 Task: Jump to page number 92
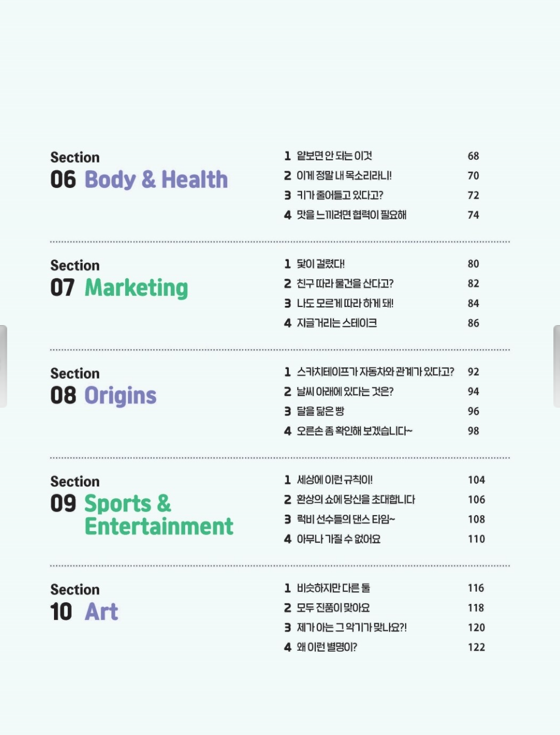pos(473,372)
